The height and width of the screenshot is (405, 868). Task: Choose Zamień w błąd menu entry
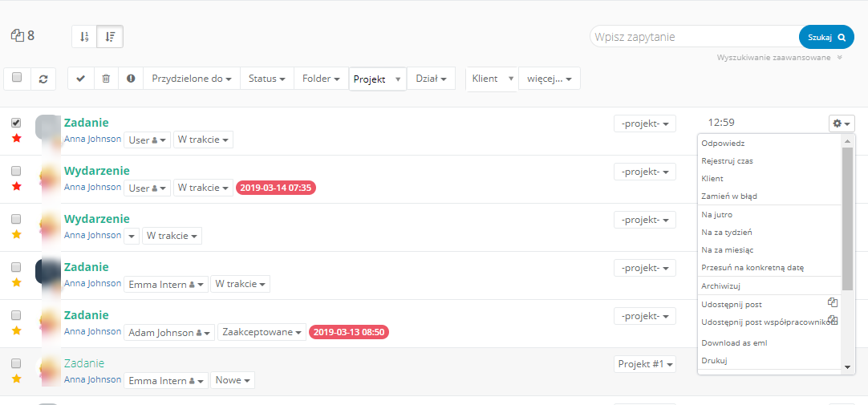pyautogui.click(x=769, y=196)
